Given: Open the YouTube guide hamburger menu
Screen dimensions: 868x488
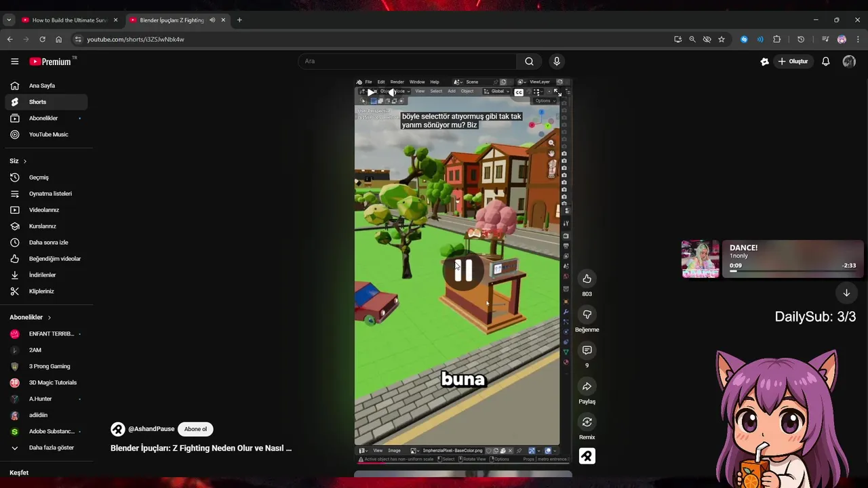Looking at the screenshot, I should click(14, 61).
